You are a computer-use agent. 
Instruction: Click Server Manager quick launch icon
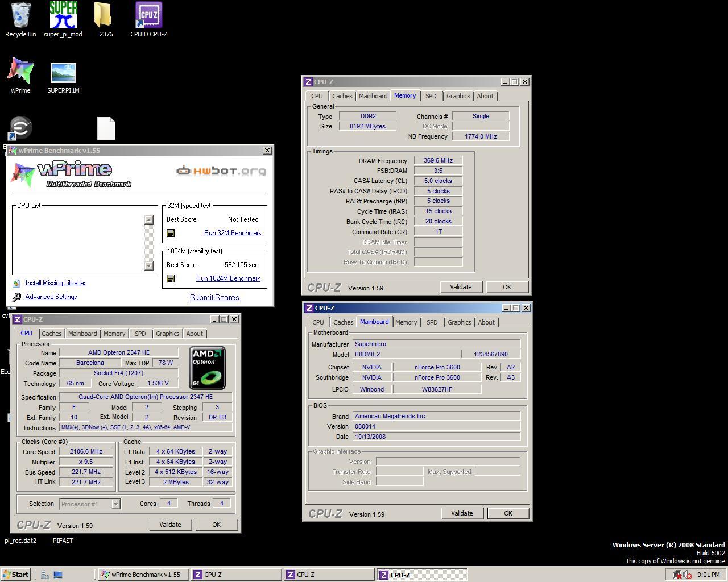[x=45, y=575]
